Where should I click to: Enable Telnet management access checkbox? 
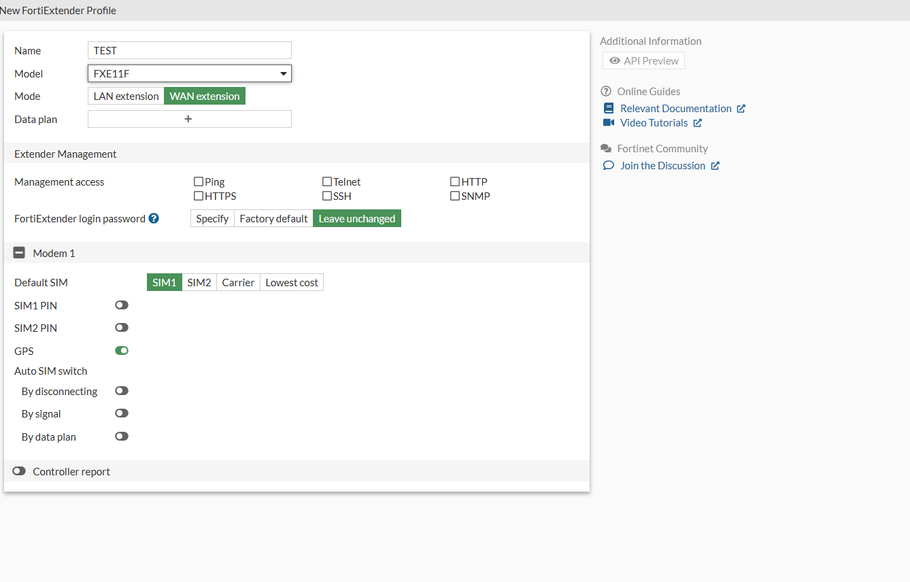click(x=327, y=182)
